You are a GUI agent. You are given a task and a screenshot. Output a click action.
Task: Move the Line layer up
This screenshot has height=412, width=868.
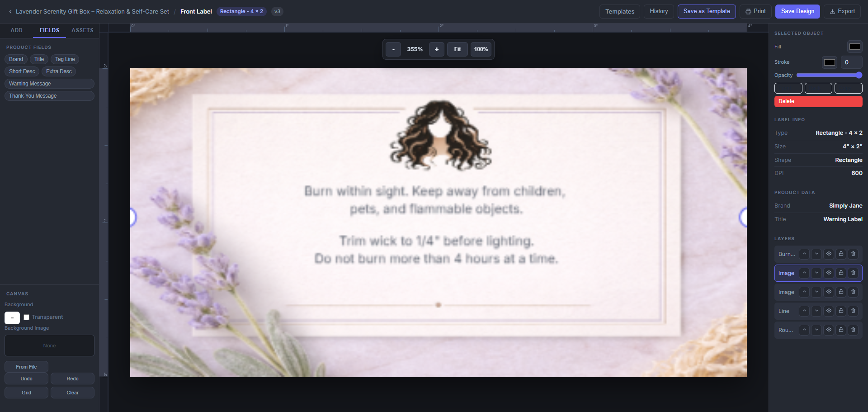pyautogui.click(x=804, y=311)
